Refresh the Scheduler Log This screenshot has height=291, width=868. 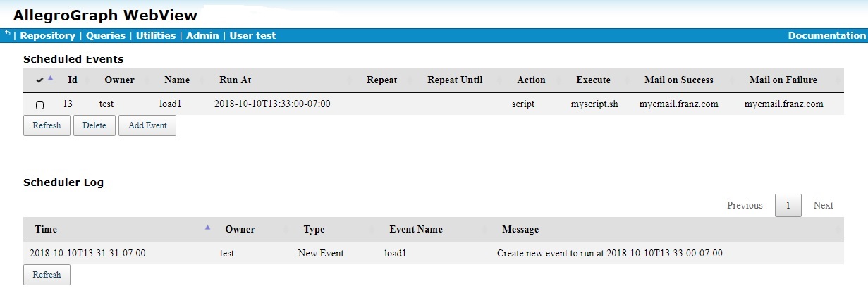click(x=47, y=275)
